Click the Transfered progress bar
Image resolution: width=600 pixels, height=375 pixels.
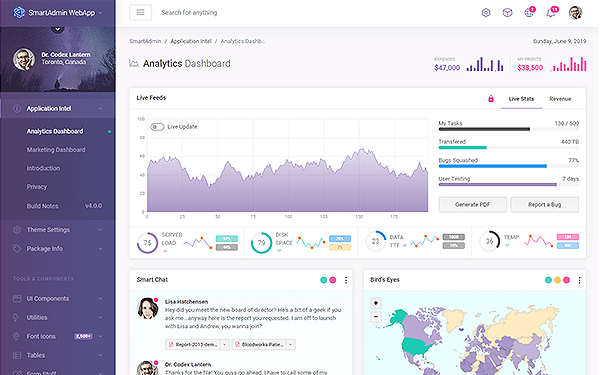coord(509,148)
